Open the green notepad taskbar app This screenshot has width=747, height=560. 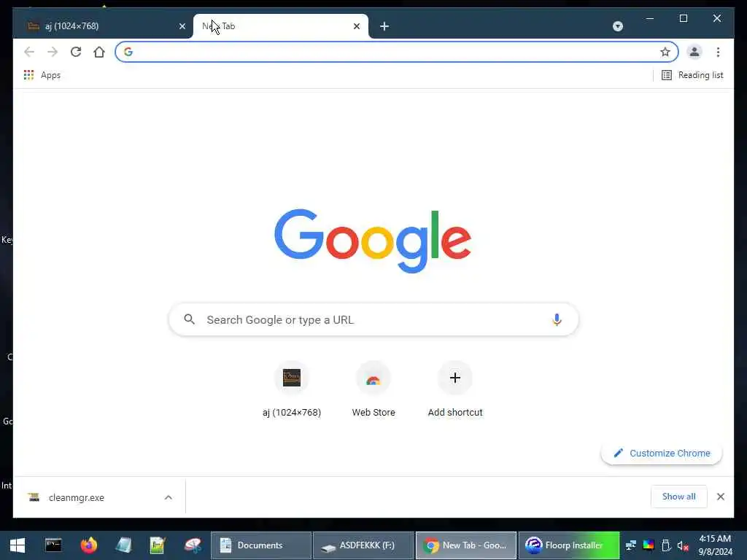pos(158,545)
